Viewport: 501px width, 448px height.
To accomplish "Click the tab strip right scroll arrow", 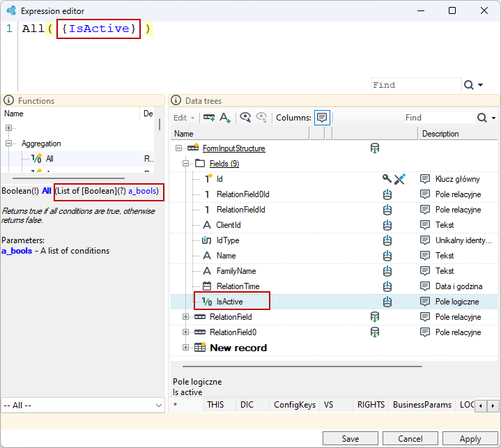I will point(493,405).
